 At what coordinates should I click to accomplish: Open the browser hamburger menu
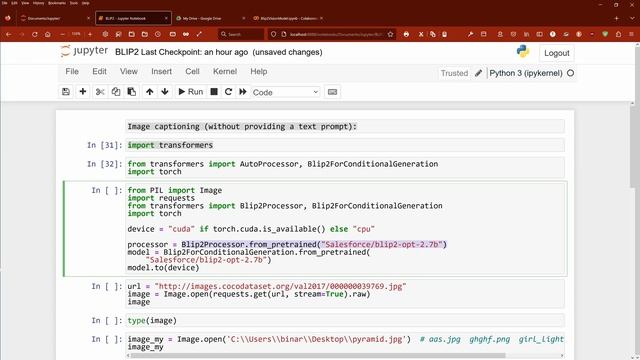point(631,34)
